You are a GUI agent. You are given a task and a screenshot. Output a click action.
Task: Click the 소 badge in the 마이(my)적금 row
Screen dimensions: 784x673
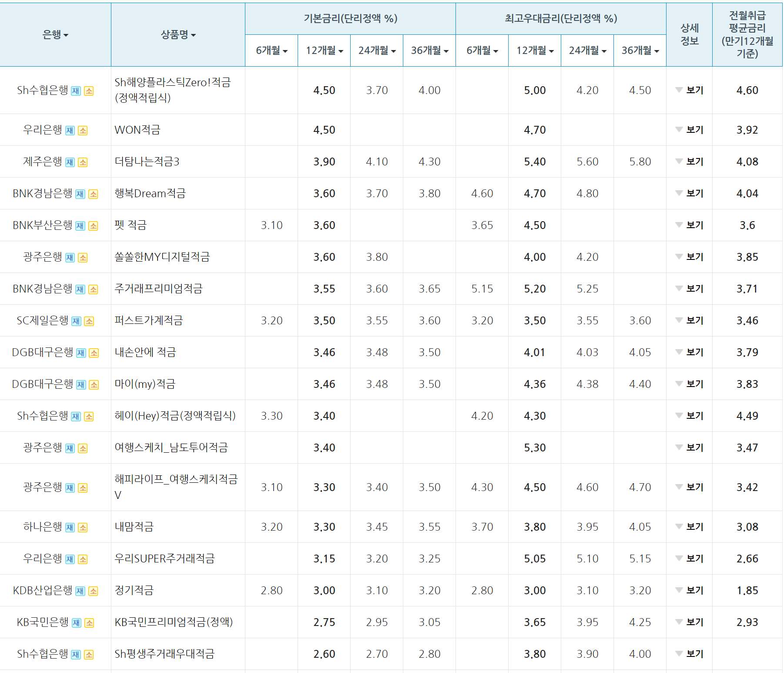94,385
